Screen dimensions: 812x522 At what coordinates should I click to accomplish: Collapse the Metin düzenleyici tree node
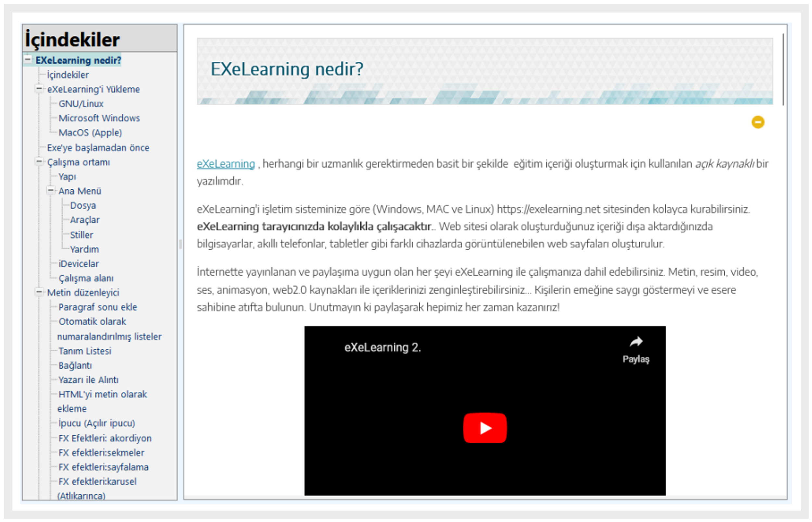coord(39,292)
